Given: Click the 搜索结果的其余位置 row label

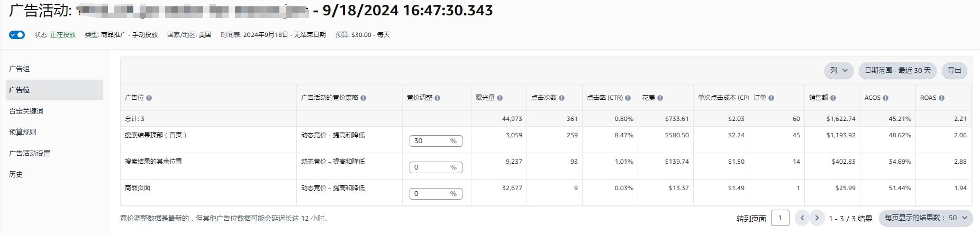Looking at the screenshot, I should tap(153, 162).
